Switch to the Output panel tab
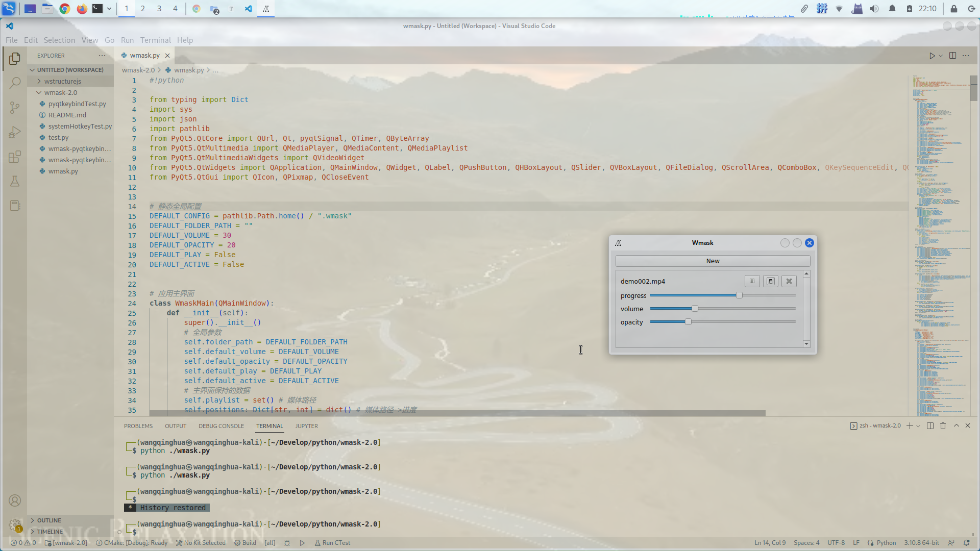Screen dimensions: 980x551 [176, 426]
